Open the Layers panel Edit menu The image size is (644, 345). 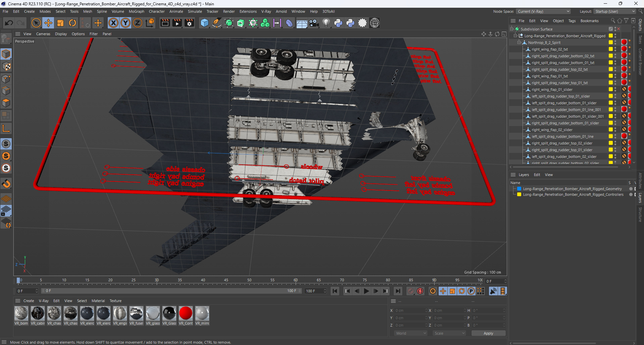click(x=537, y=175)
